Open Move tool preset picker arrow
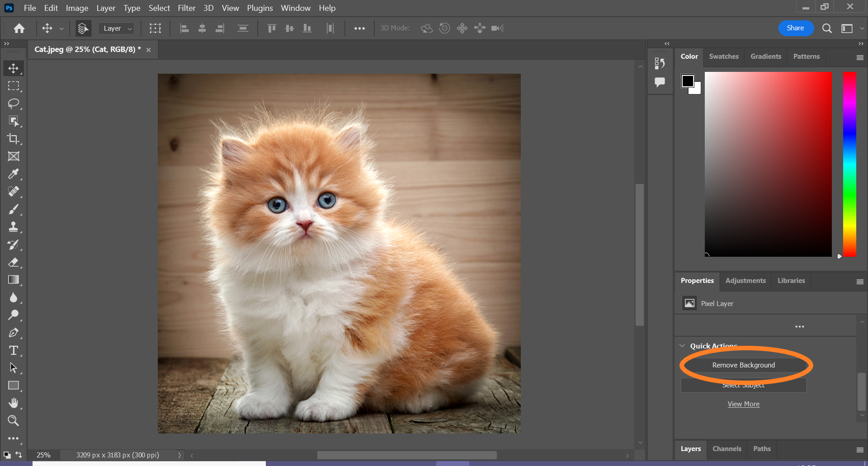 point(61,28)
